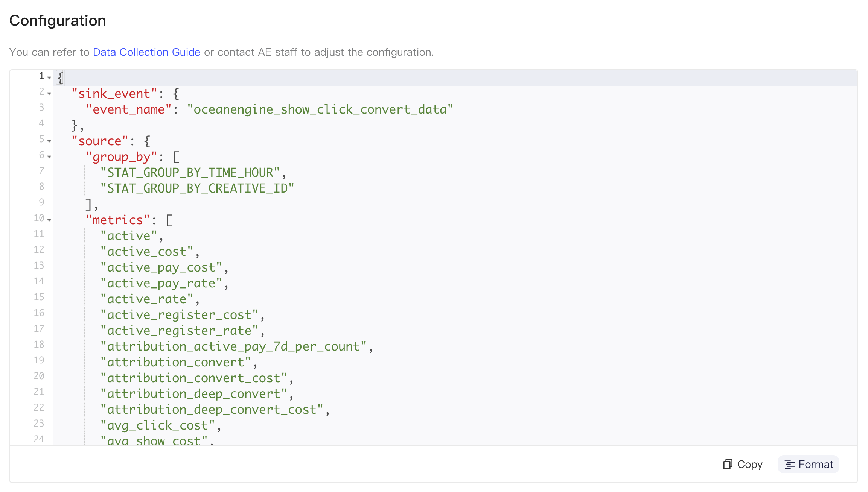The image size is (868, 492).
Task: Click the "attribution_deep_convert_cost" entry
Action: [212, 410]
